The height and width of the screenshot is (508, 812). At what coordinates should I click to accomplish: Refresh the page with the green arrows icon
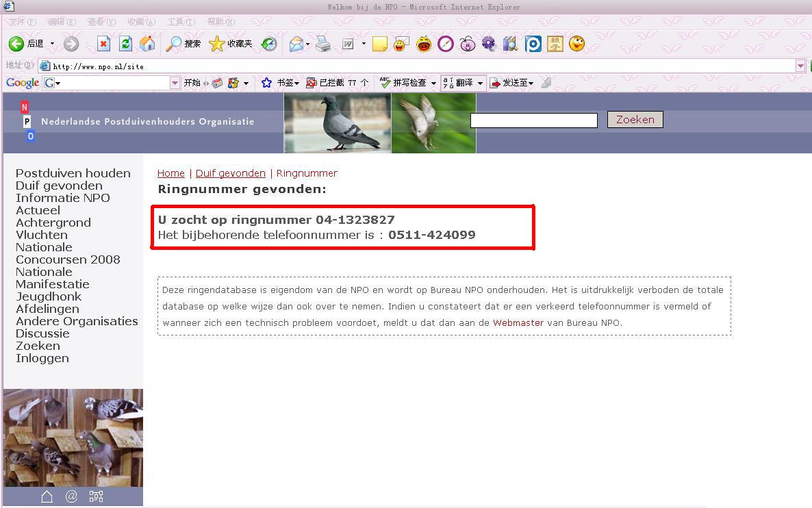[125, 44]
